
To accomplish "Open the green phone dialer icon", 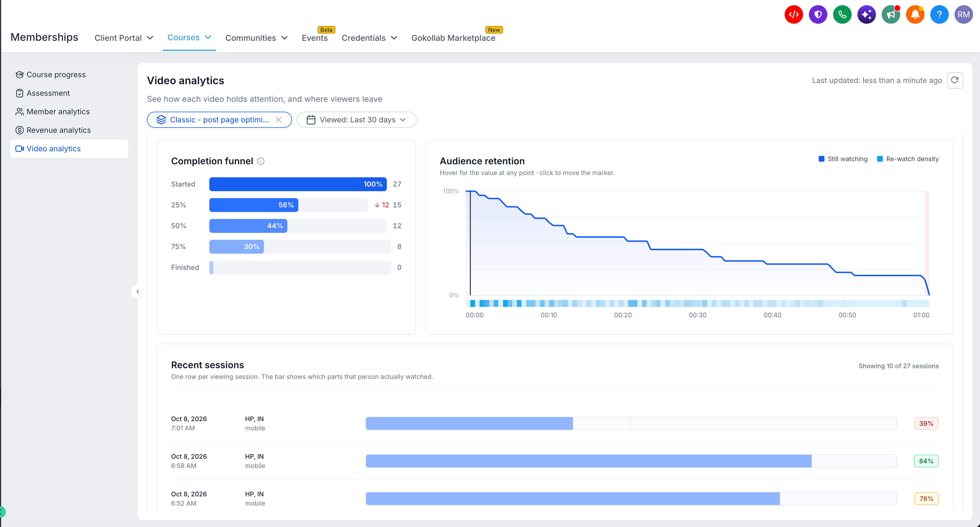I will point(842,14).
